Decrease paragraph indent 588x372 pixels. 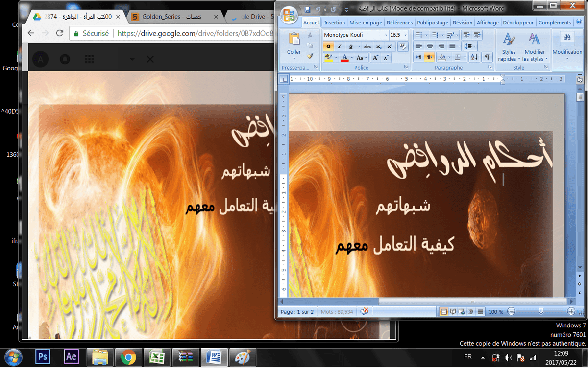pyautogui.click(x=466, y=35)
